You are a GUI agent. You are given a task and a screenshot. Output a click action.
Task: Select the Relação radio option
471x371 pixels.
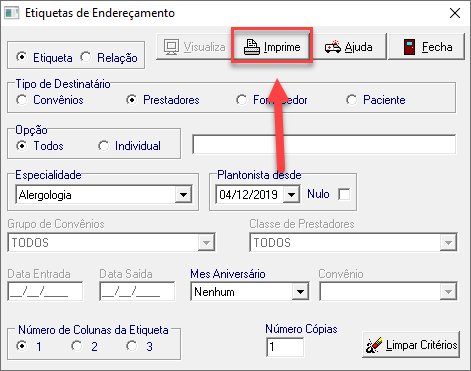tap(86, 57)
